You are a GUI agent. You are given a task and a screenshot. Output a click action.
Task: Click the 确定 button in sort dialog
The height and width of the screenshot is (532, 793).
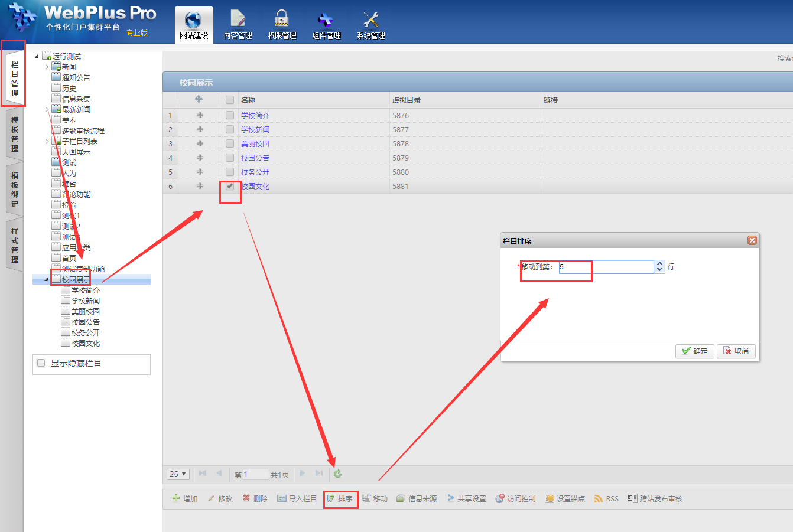click(695, 351)
